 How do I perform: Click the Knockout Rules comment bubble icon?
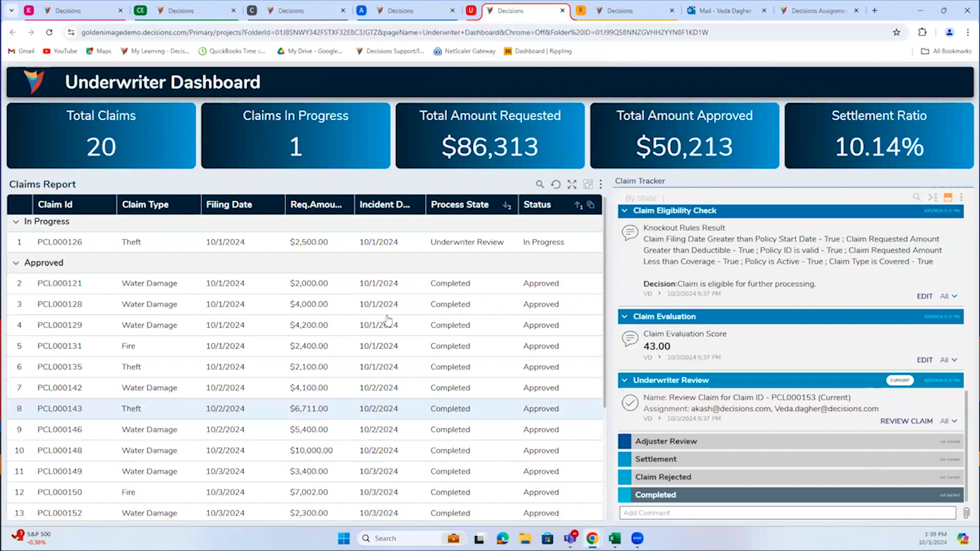click(630, 233)
